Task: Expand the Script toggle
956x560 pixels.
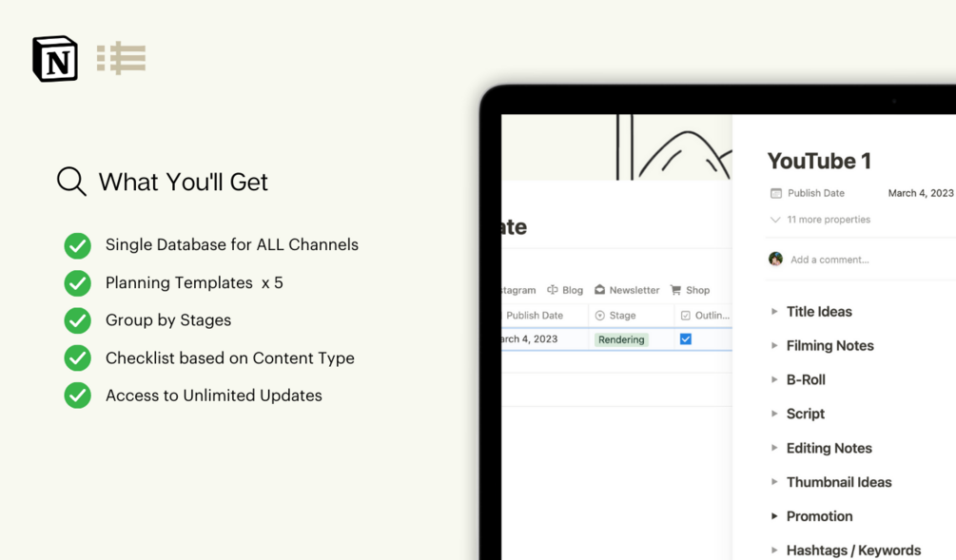Action: tap(774, 414)
